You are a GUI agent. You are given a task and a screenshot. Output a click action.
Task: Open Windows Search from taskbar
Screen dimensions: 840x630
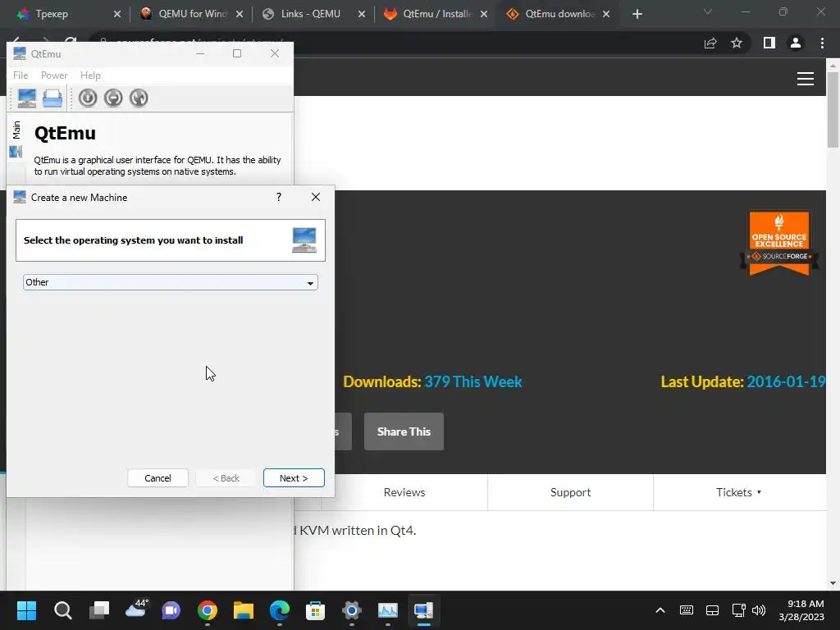point(62,610)
